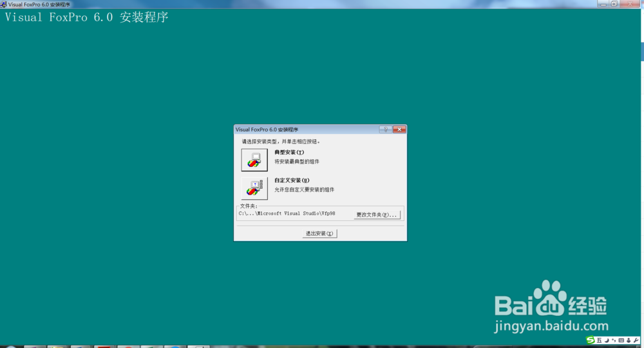Choose the custom install (自定义安装) icon button
Screen dimensions: 644x348
[x=254, y=188]
